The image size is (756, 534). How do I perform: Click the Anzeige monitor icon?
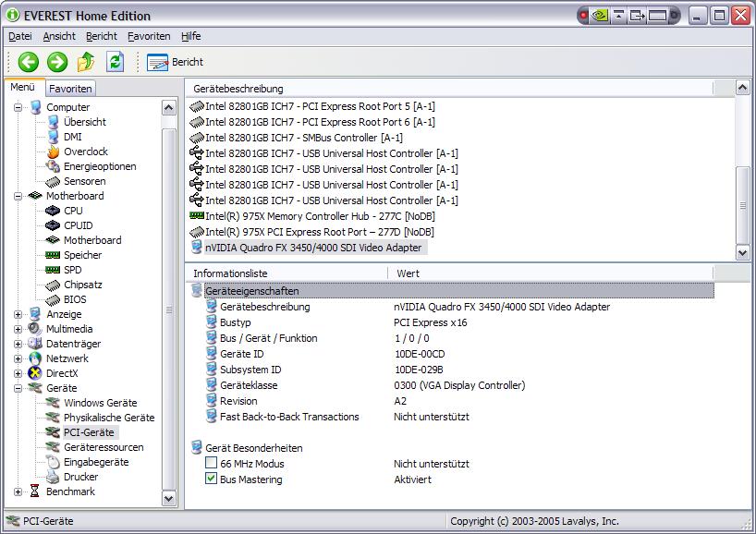click(x=35, y=314)
